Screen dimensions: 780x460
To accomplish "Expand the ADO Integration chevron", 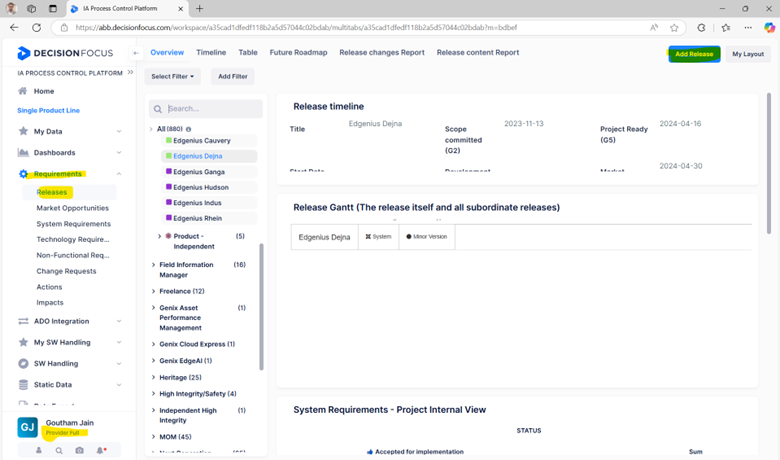I will pyautogui.click(x=119, y=321).
